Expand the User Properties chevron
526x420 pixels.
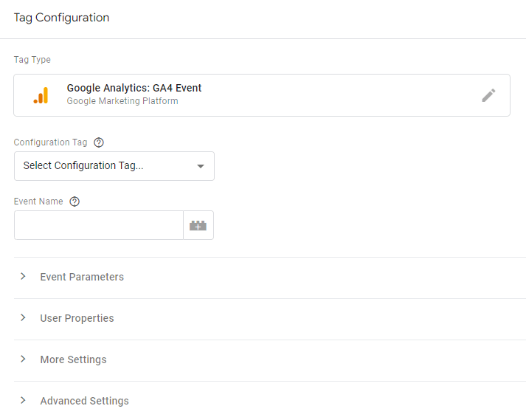pos(23,317)
